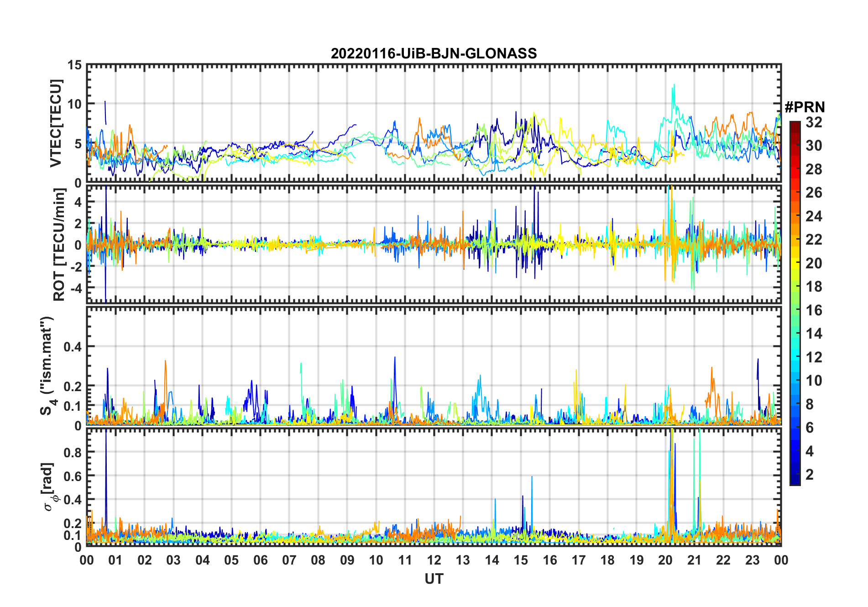This screenshot has height=607, width=868.
Task: Select the ROT [TECU/min] y-axis label
Action: click(x=59, y=245)
